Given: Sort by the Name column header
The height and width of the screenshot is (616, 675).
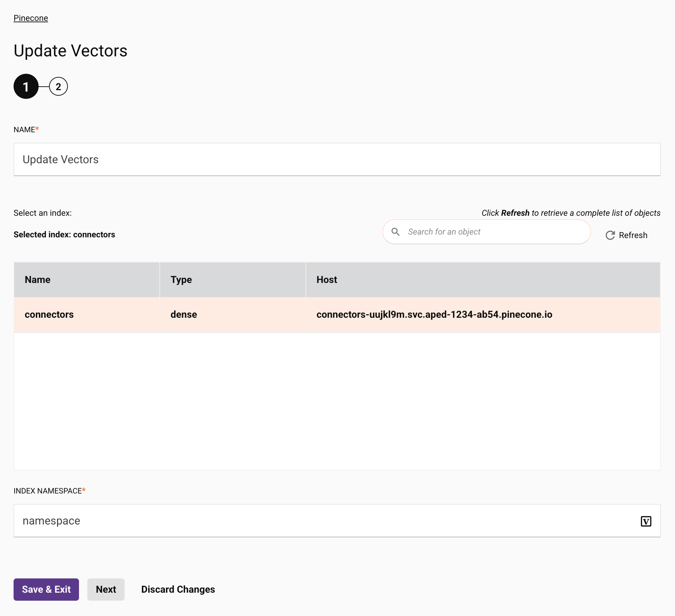Looking at the screenshot, I should click(x=87, y=280).
